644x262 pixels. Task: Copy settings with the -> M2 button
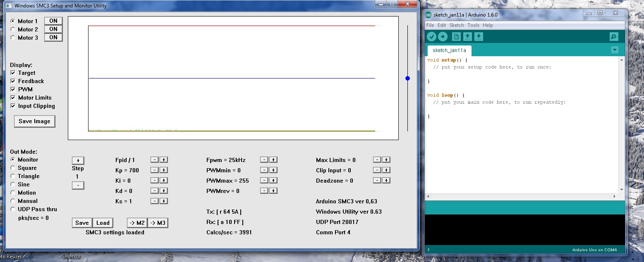[137, 223]
